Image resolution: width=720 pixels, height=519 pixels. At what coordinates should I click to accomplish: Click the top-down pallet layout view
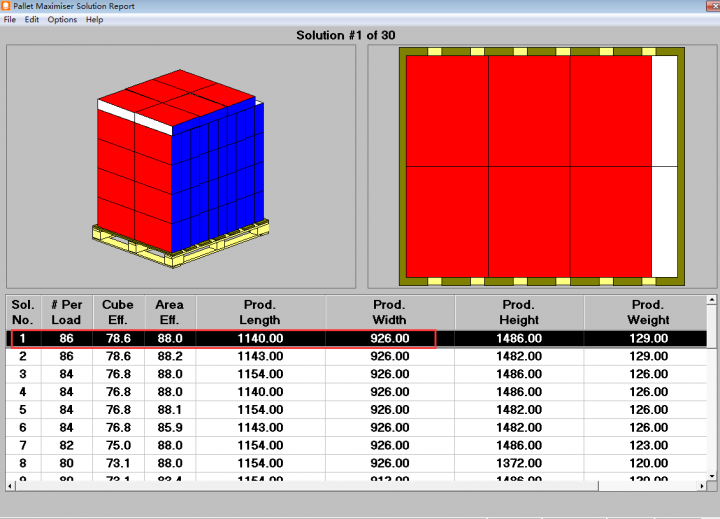[541, 166]
